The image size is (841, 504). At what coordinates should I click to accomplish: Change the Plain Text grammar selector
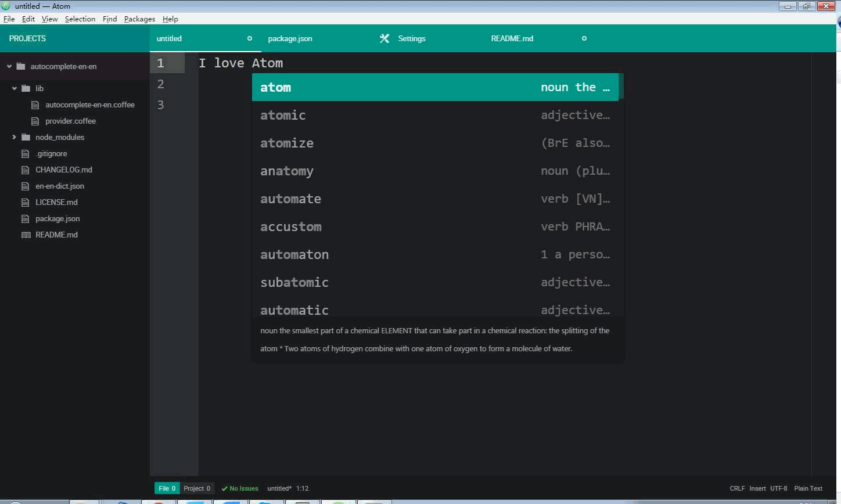tap(808, 488)
